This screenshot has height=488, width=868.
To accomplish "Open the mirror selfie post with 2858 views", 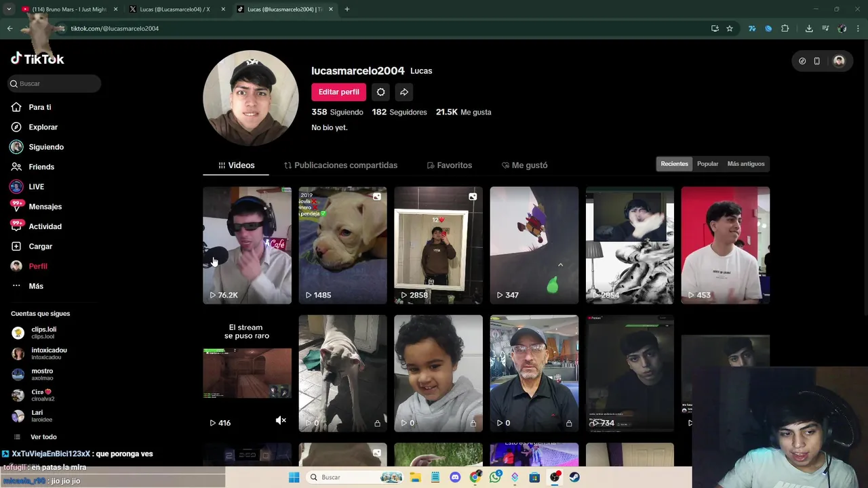I will (x=438, y=245).
